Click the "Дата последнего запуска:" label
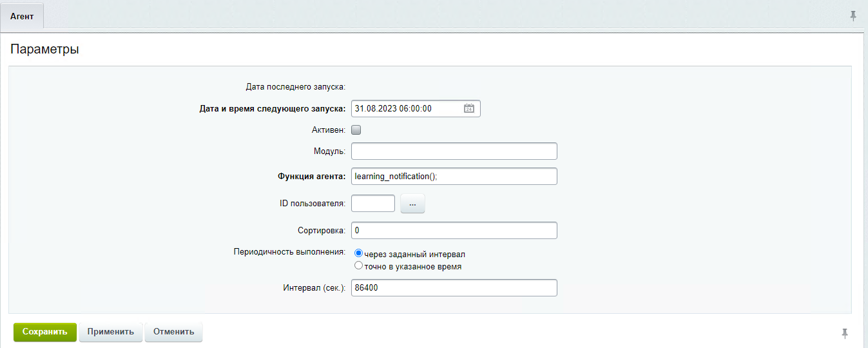Screen dimensions: 868x348 296,86
